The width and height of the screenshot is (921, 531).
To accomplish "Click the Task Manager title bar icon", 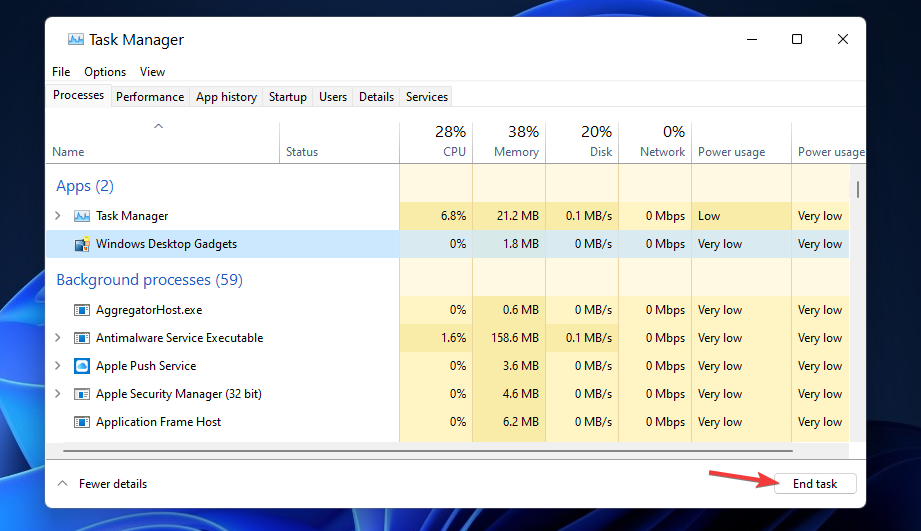I will (76, 39).
